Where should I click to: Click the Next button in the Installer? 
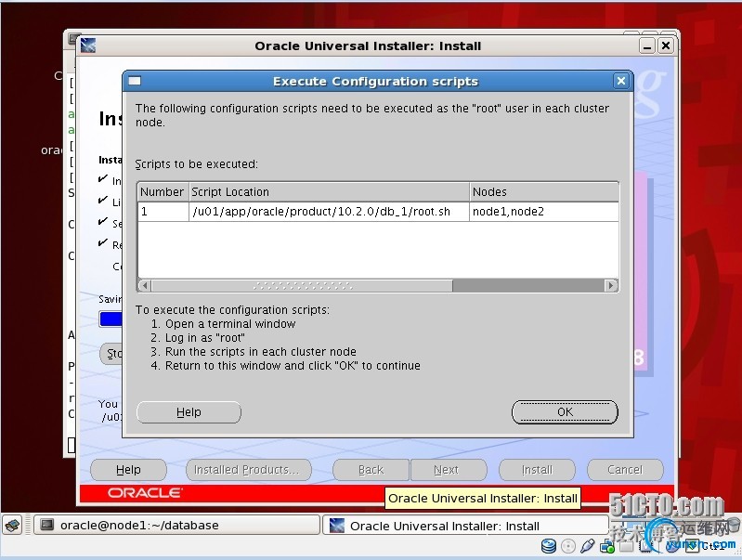[x=448, y=470]
